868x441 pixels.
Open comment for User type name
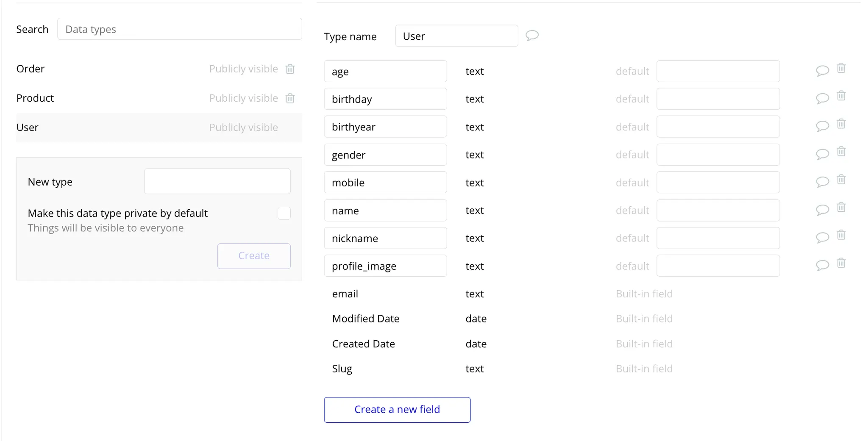(532, 36)
